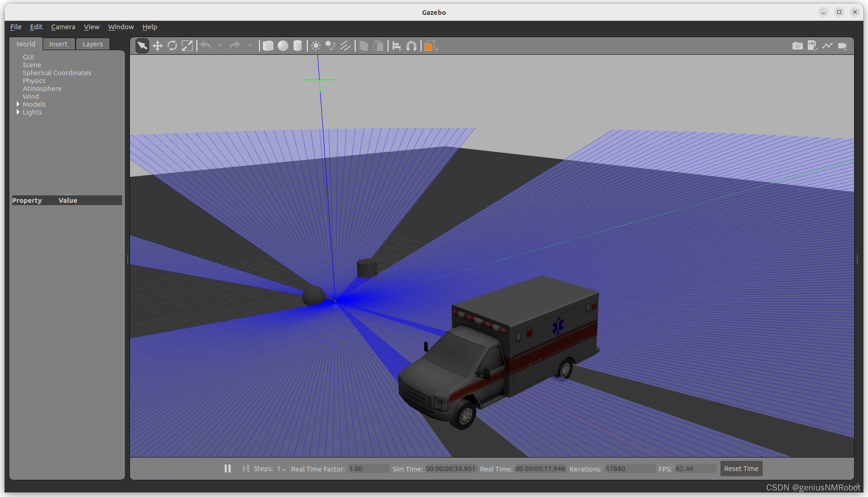Select the Physics tree entry
The image size is (868, 497).
[x=34, y=80]
